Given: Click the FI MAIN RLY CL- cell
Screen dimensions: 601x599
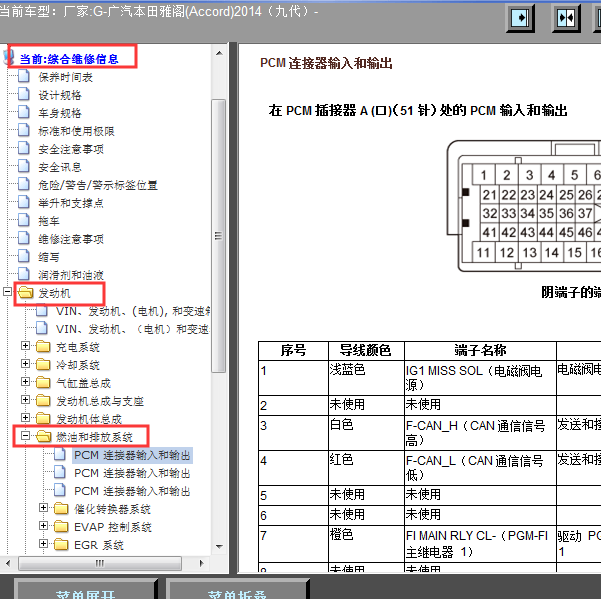Looking at the screenshot, I should [480, 544].
